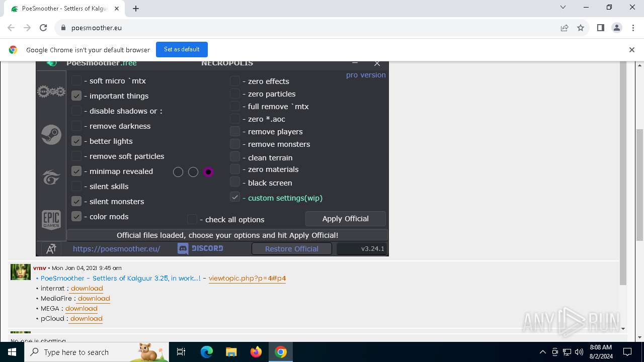This screenshot has height=362, width=644.
Task: Open the pro version link
Action: click(366, 75)
